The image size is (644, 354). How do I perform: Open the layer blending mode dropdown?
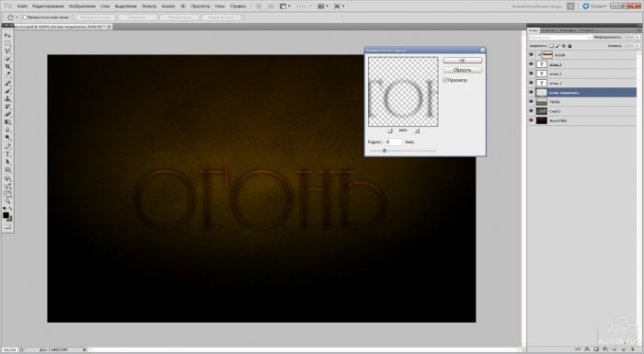560,38
